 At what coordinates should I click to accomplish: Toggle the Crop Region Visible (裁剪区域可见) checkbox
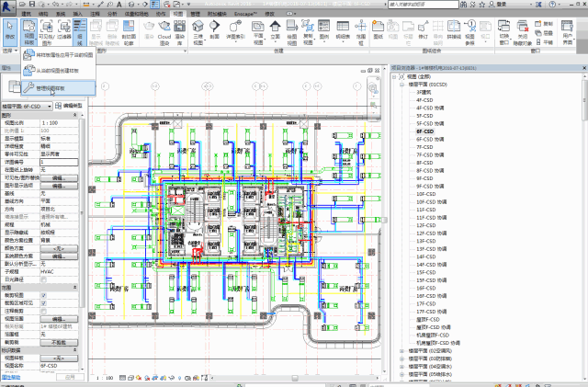tap(42, 303)
